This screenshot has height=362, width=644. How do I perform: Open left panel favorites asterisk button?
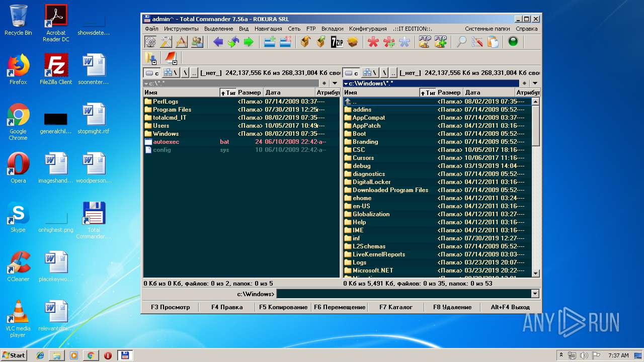[325, 83]
